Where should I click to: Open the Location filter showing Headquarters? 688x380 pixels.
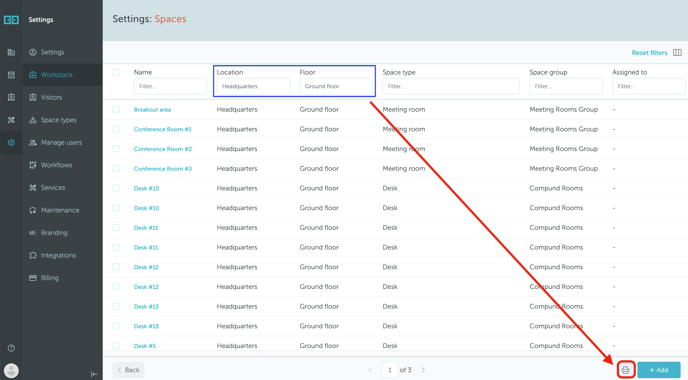253,86
